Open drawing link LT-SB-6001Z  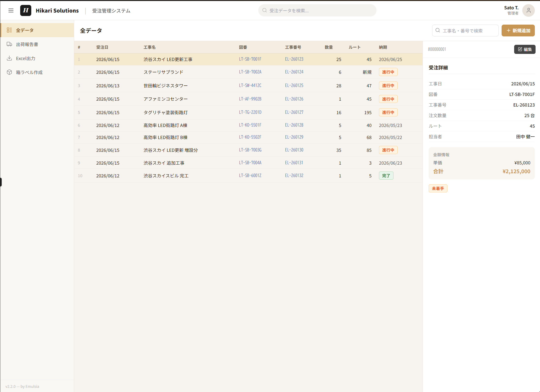coord(250,176)
